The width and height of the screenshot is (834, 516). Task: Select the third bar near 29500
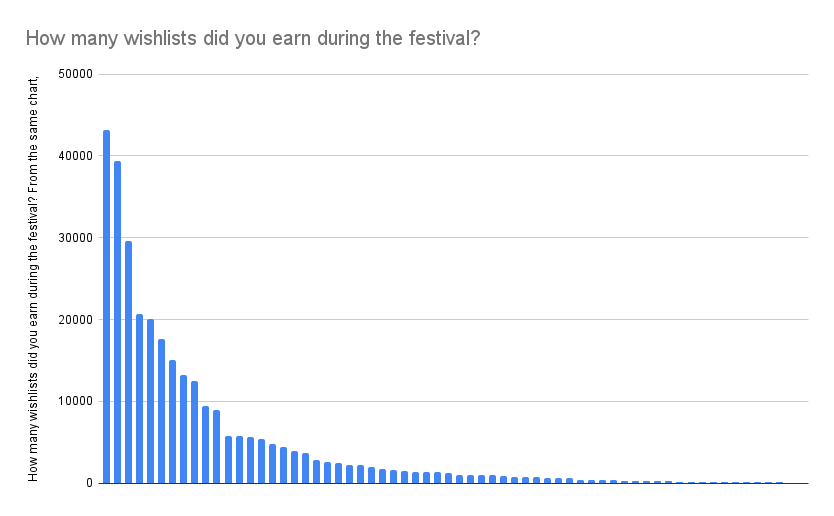click(129, 362)
